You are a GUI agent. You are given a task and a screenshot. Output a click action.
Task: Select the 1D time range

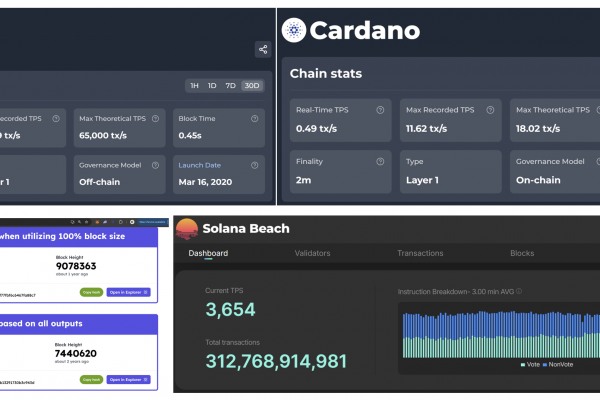point(212,86)
